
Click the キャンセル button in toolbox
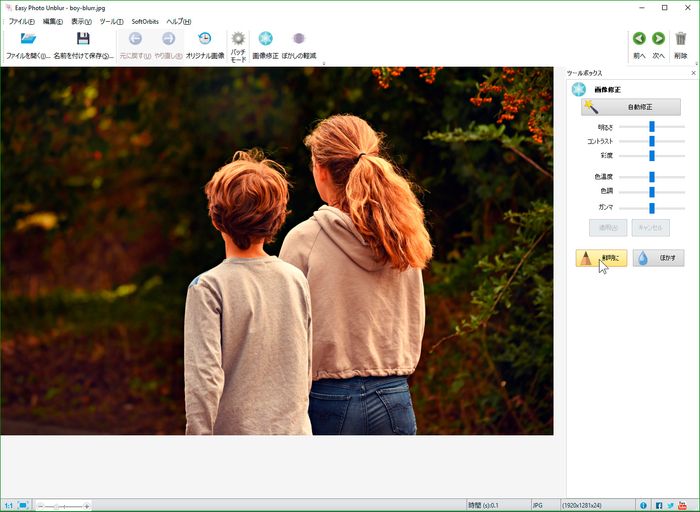coord(650,228)
